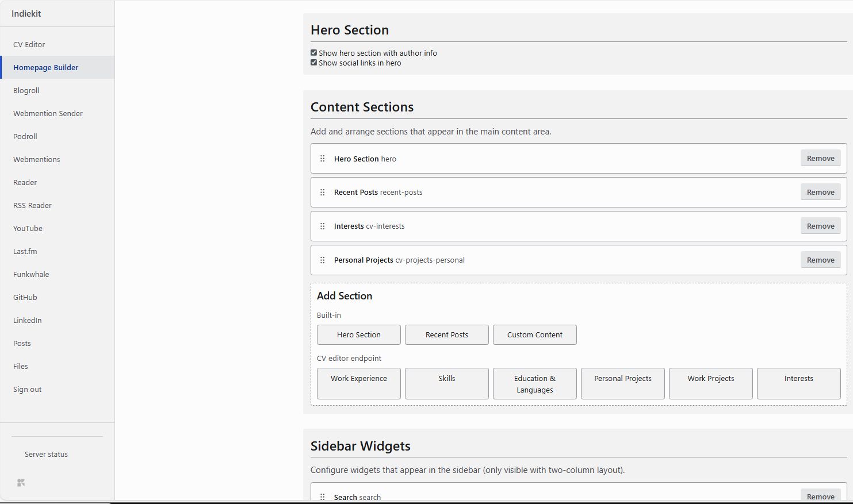This screenshot has height=504, width=853.
Task: Add the Skills section
Action: [x=446, y=383]
